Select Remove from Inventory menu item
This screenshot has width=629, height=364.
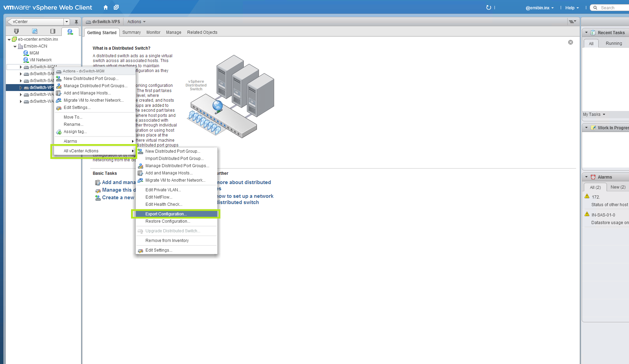click(177, 241)
